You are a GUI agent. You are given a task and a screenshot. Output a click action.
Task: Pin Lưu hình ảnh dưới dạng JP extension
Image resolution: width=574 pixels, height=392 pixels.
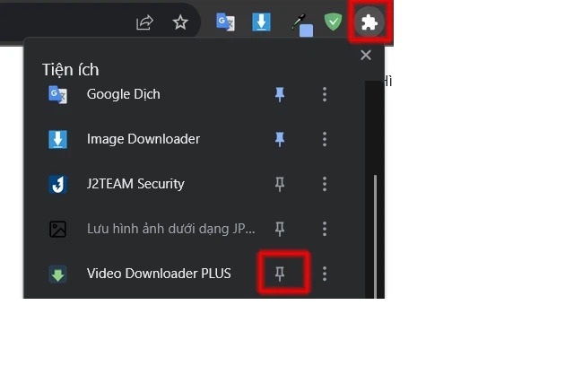point(280,229)
